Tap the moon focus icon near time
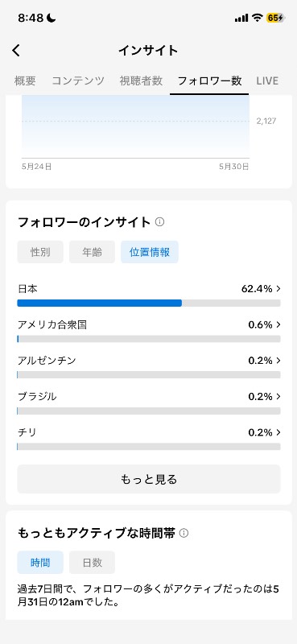 click(52, 18)
